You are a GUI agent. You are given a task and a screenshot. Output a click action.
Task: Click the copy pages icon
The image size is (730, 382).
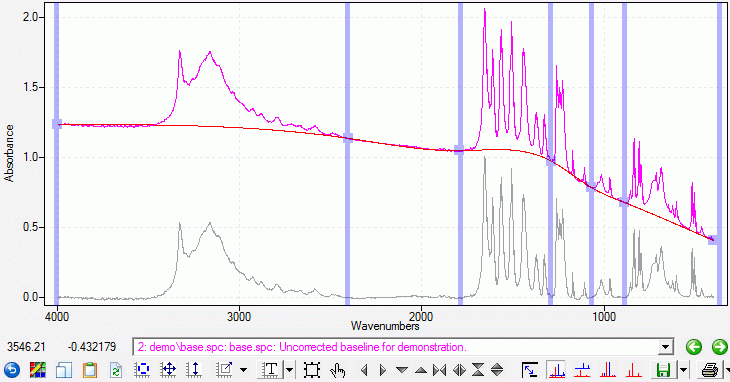coord(64,370)
